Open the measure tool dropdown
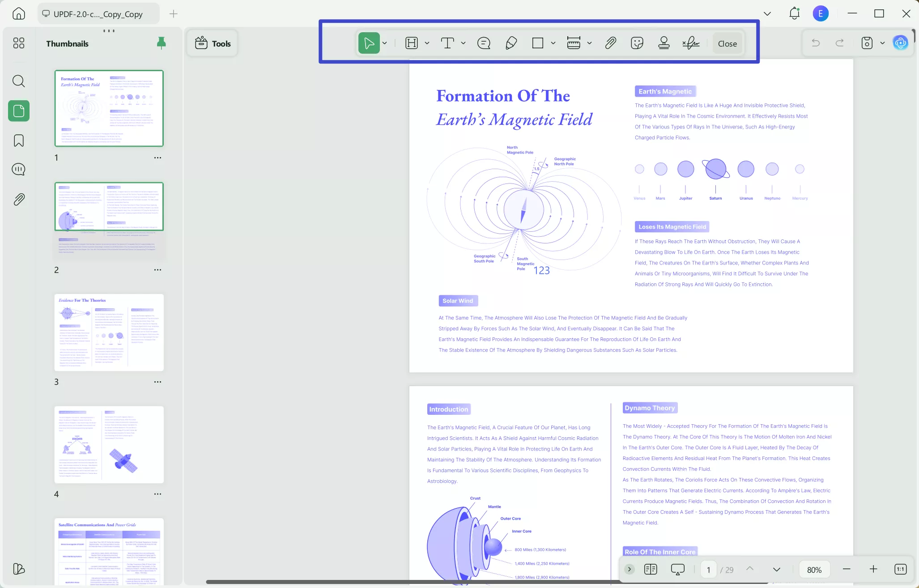 [590, 43]
